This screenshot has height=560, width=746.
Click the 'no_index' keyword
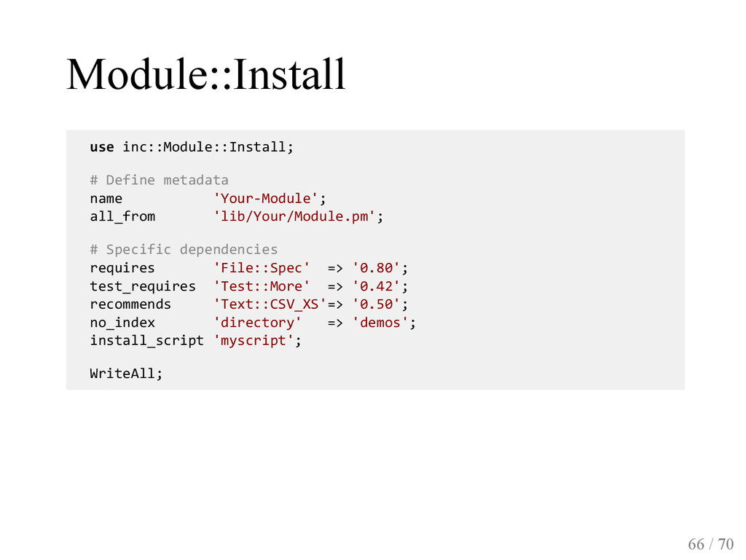(x=122, y=323)
